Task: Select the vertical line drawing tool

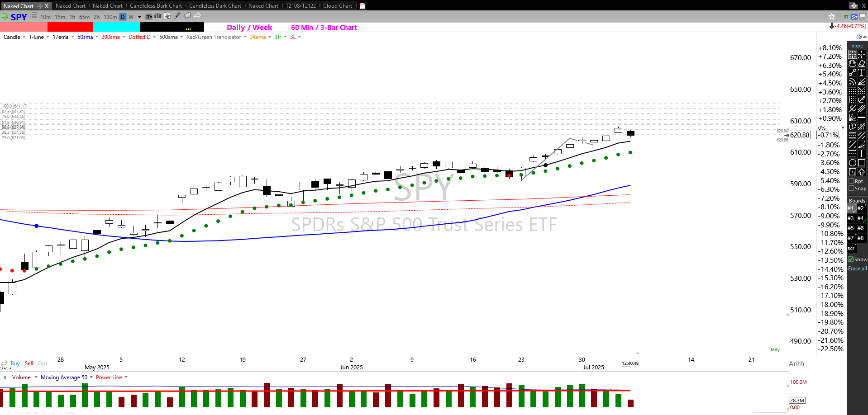Action: click(862, 154)
